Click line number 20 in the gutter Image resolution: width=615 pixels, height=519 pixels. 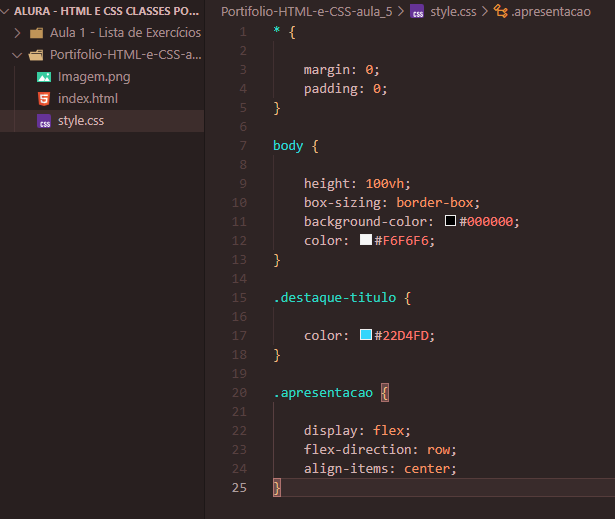pyautogui.click(x=239, y=393)
